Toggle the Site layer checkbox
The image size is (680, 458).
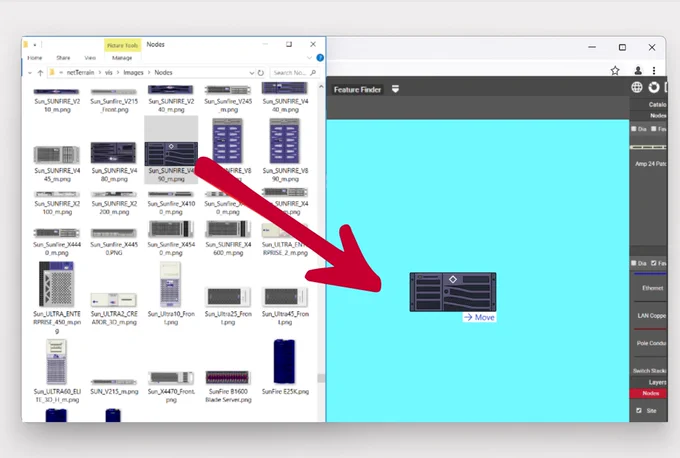(x=639, y=410)
